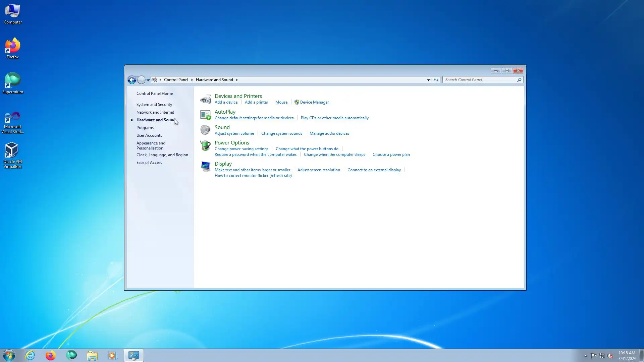Screen dimensions: 644x362
Task: Open the address bar history dropdown
Action: (428, 80)
